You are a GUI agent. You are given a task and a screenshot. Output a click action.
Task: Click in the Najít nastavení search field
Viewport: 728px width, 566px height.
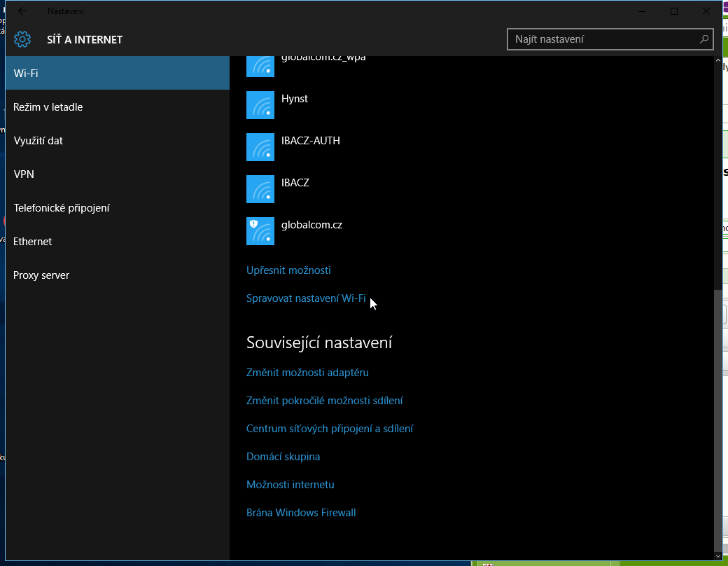[x=602, y=39]
